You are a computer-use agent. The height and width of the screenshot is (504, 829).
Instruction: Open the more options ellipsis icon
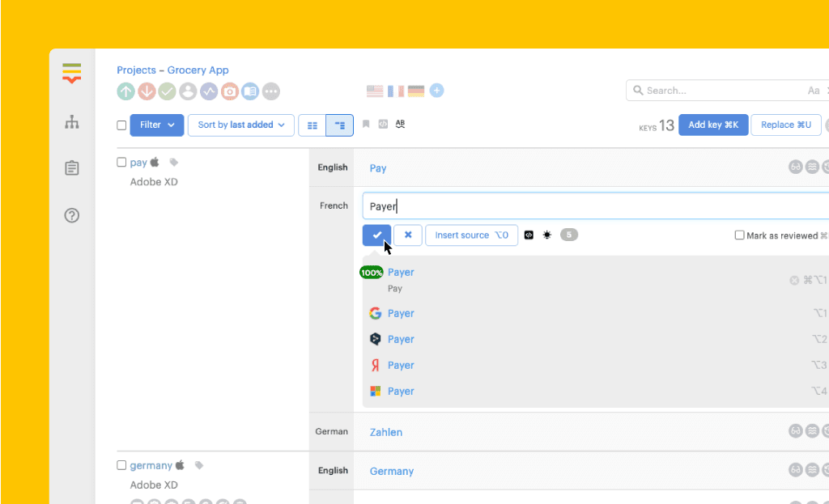point(271,91)
